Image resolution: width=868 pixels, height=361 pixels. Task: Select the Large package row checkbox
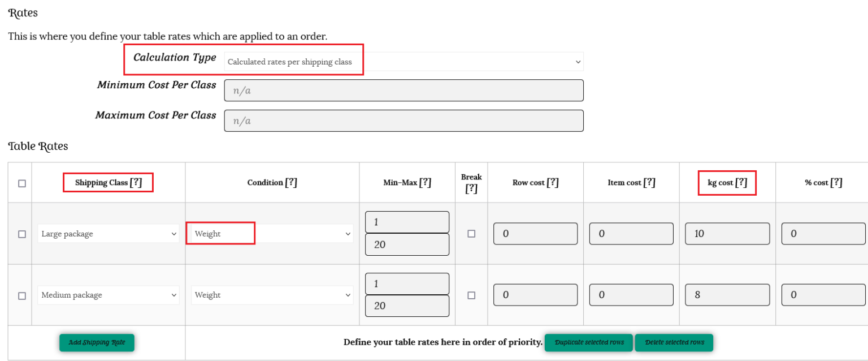coord(22,234)
